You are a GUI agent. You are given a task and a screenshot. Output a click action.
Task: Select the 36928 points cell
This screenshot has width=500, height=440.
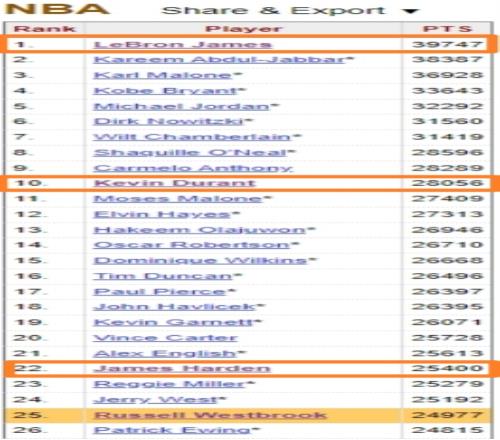pos(447,75)
